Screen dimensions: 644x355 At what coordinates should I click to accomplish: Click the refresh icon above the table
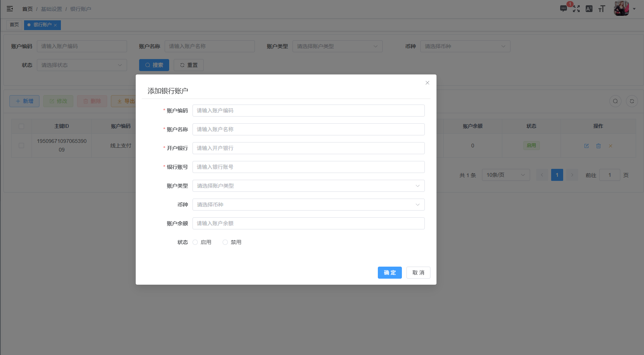coord(632,101)
